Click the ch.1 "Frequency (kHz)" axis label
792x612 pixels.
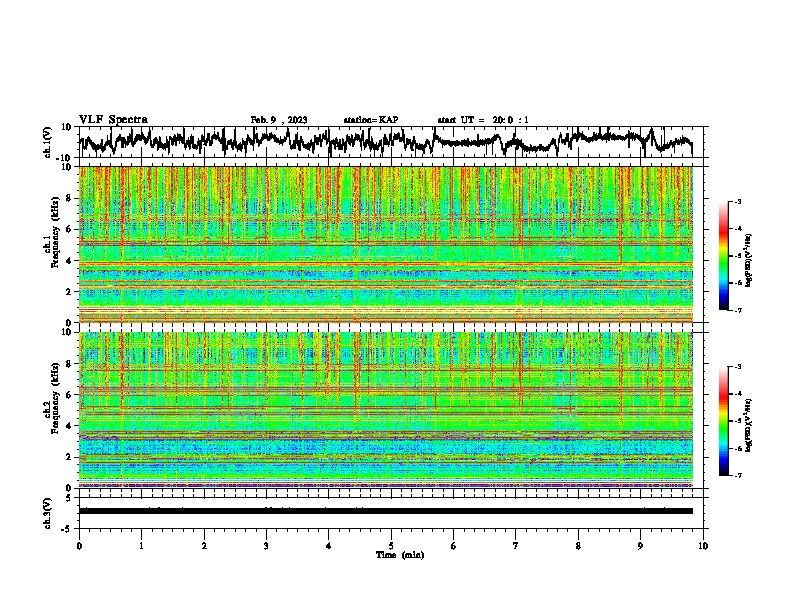pyautogui.click(x=56, y=232)
